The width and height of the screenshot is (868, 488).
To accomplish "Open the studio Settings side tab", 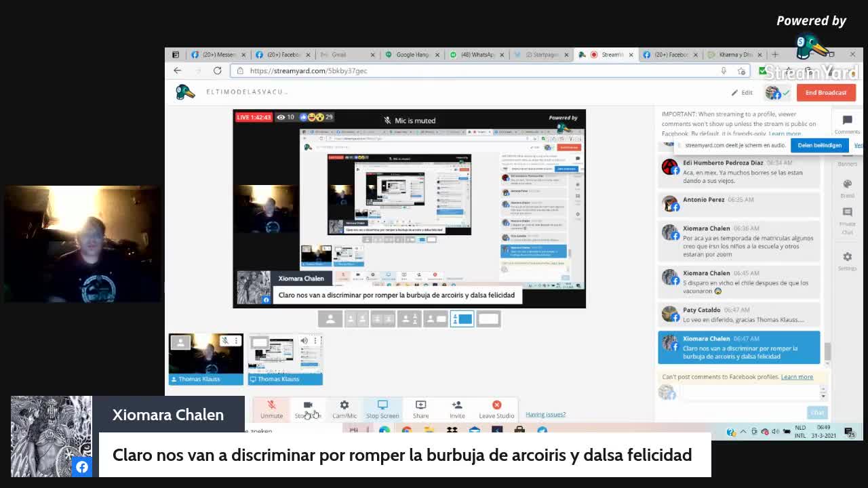I will (847, 262).
